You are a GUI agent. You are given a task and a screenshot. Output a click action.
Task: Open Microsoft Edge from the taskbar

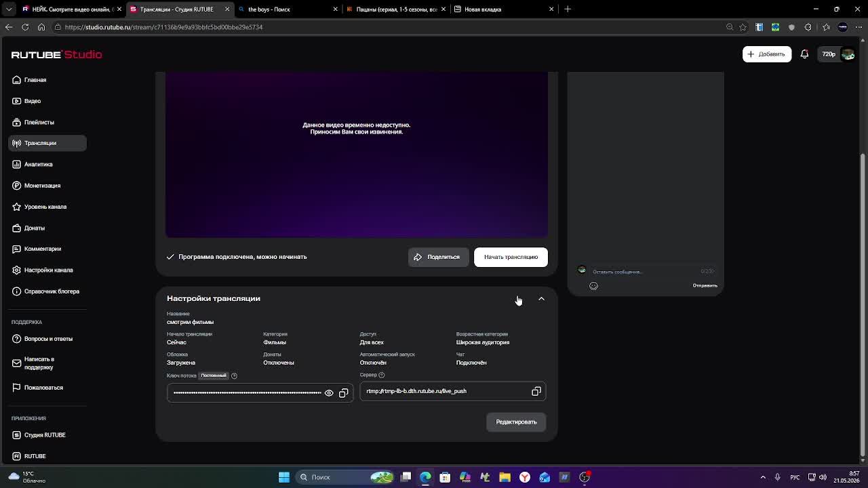coord(425,477)
